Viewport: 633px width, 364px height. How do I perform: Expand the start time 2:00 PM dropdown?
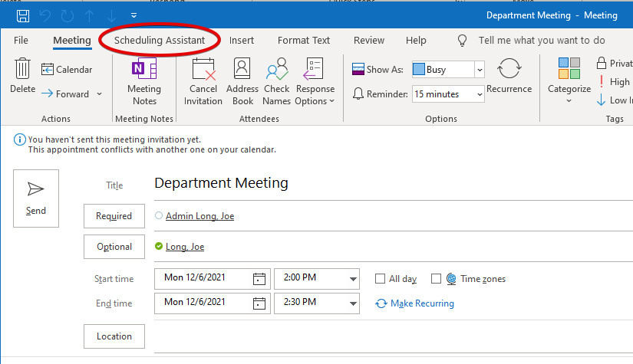(x=353, y=279)
